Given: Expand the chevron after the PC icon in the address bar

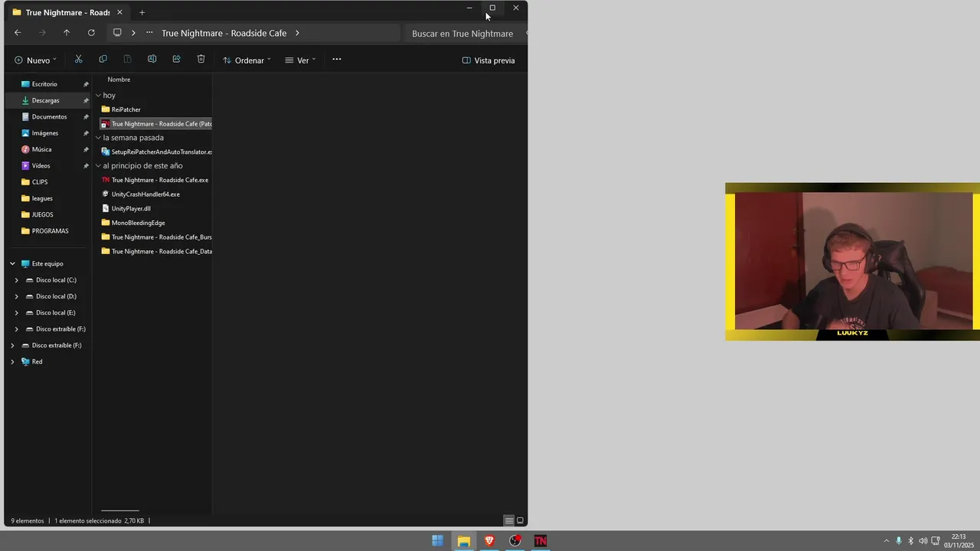Looking at the screenshot, I should (133, 33).
